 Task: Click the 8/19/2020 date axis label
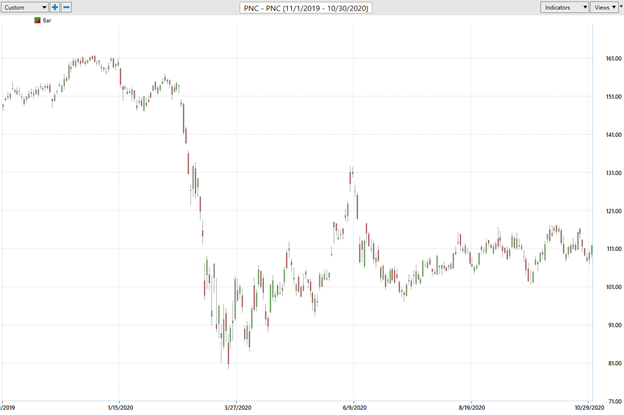[472, 407]
